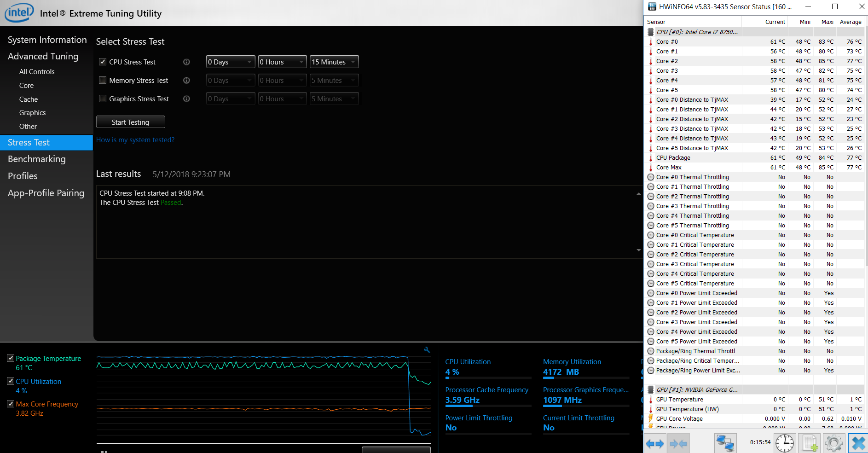
Task: Click the HWiNFO64 title bar app icon
Action: click(652, 6)
